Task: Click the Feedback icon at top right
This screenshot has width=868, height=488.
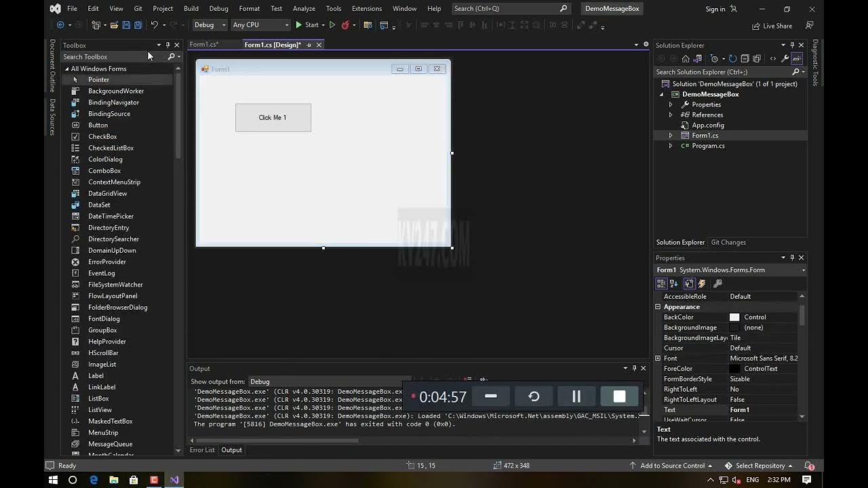Action: click(809, 26)
